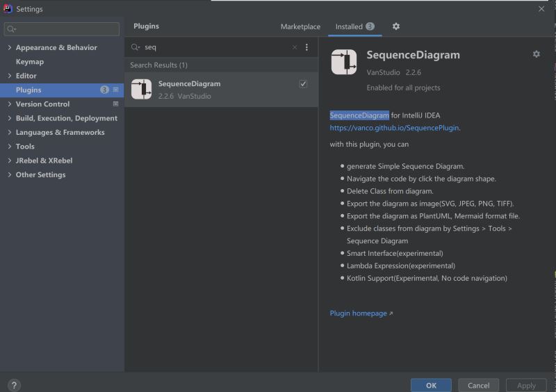The width and height of the screenshot is (556, 392).
Task: Focus the settings search field
Action: tap(62, 29)
